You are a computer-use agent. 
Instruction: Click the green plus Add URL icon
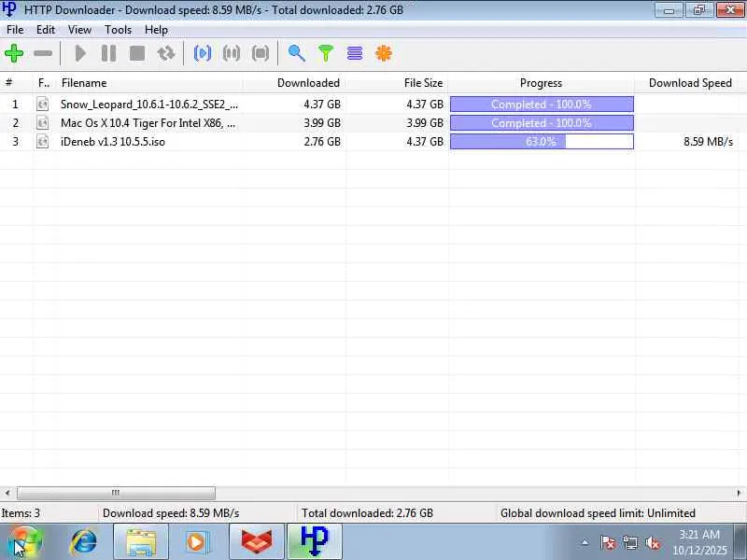(14, 53)
